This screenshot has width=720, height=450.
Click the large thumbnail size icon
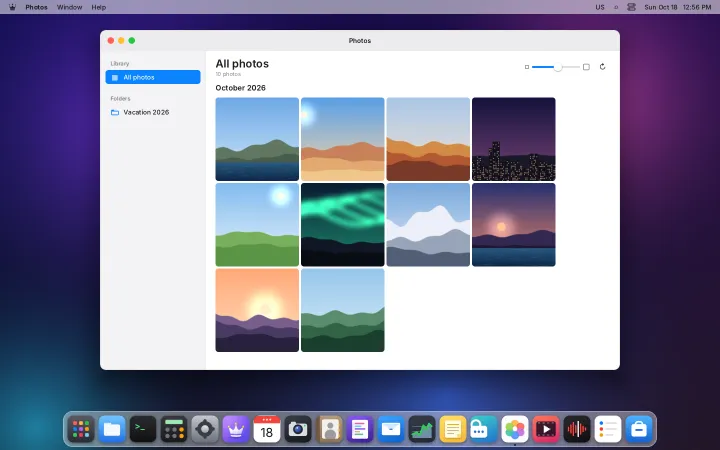tap(586, 67)
